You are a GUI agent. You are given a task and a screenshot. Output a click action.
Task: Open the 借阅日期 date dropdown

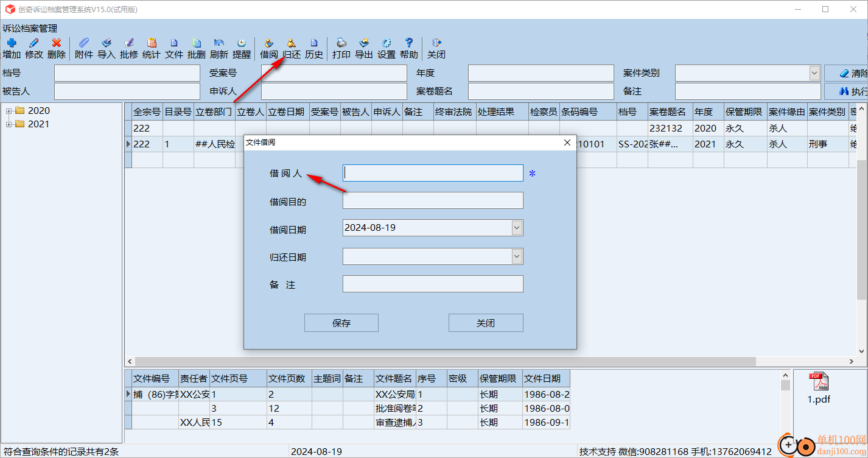coord(517,228)
